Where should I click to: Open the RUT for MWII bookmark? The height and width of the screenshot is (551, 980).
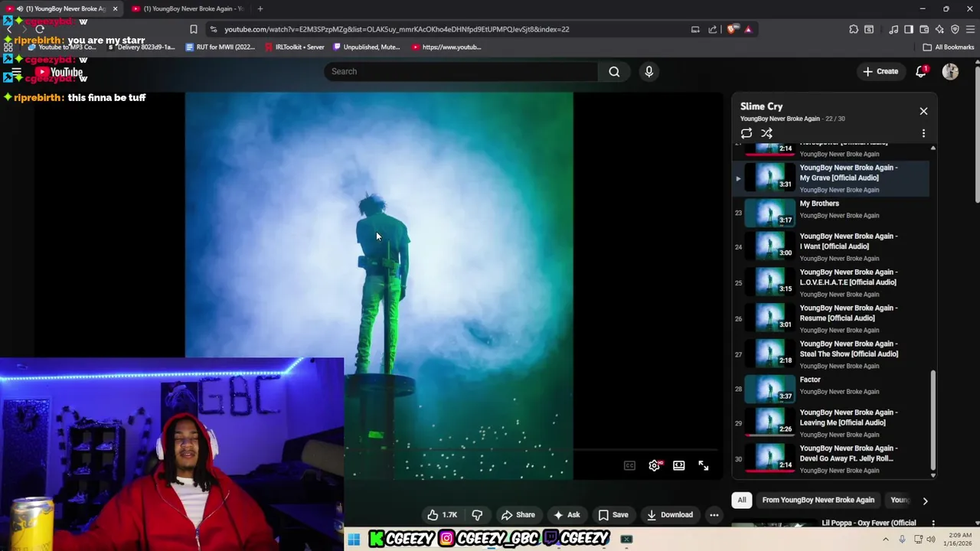click(220, 47)
